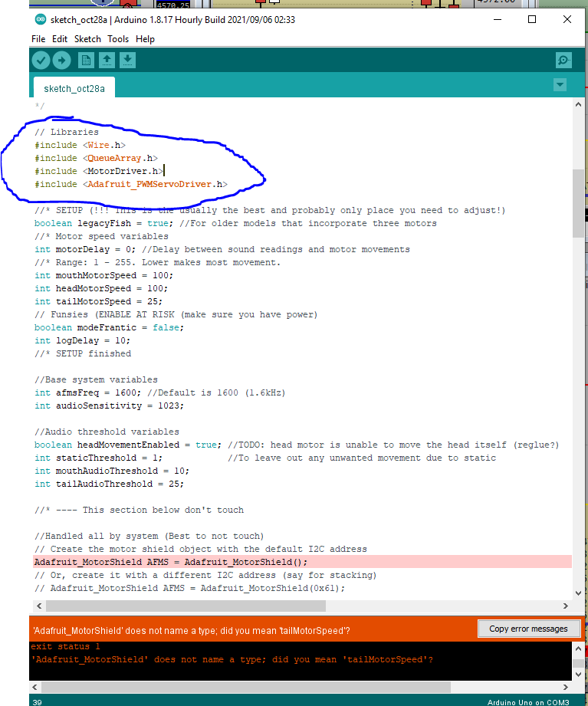Click editor vertical scrollbar down arrow
Image resolution: width=588 pixels, height=706 pixels.
click(579, 593)
